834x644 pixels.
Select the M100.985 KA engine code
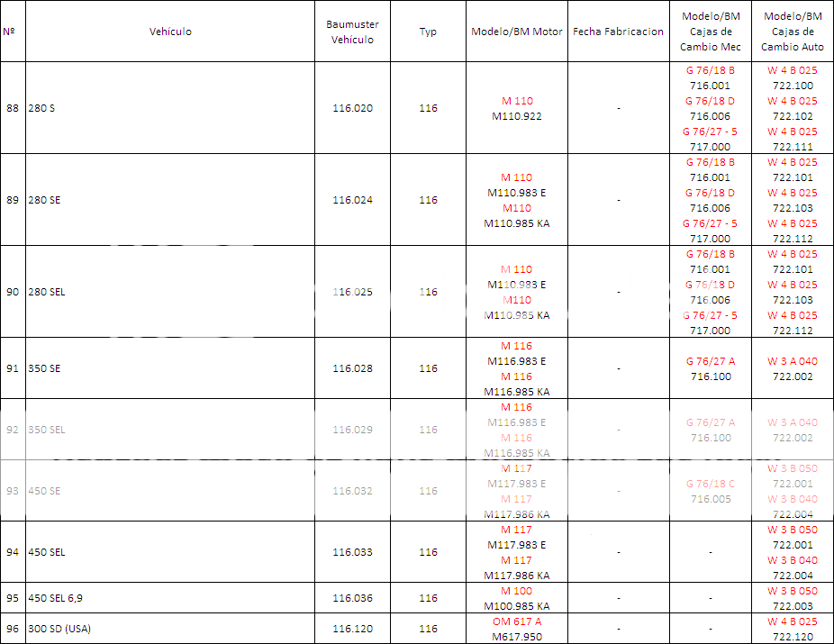point(516,606)
